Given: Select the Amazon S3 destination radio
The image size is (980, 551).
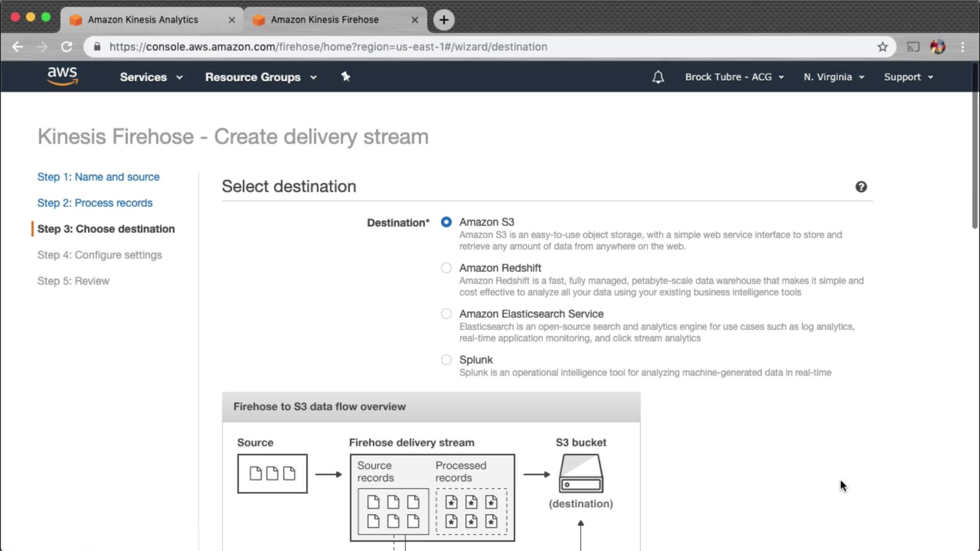Looking at the screenshot, I should [x=446, y=222].
